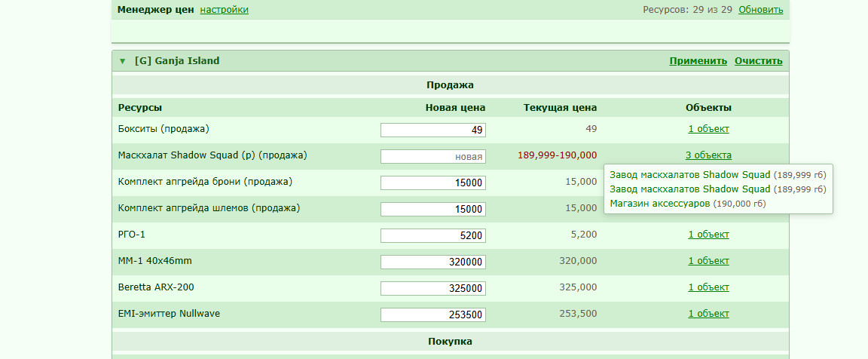Click the Бокситы (продажа) resource name
868x359 pixels.
[164, 129]
